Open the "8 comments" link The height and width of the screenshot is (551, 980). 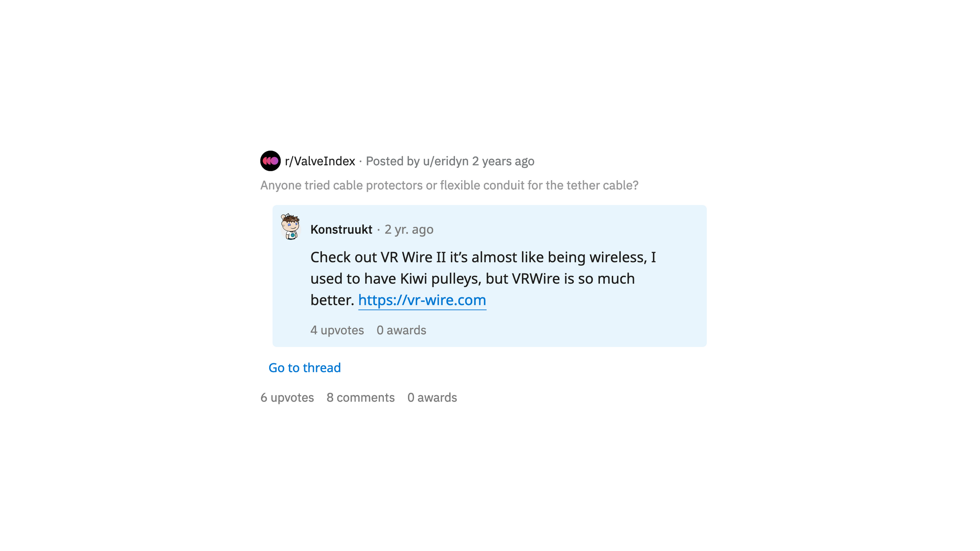pos(361,398)
